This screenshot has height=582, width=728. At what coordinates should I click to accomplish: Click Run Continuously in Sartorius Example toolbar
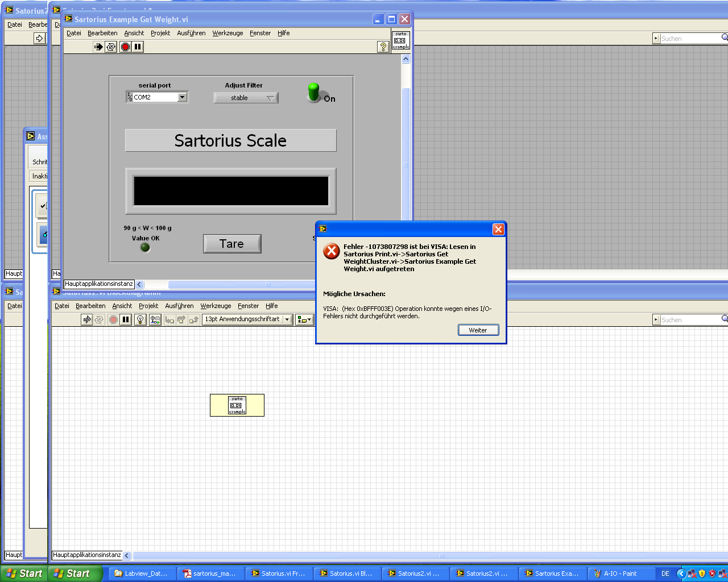point(111,47)
